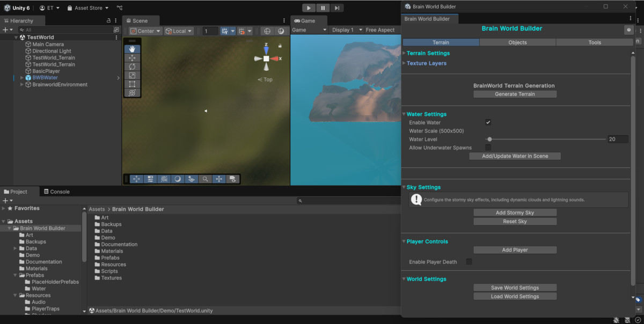The height and width of the screenshot is (324, 644).
Task: Select the Transform tool in Scene toolbar
Action: [x=132, y=93]
